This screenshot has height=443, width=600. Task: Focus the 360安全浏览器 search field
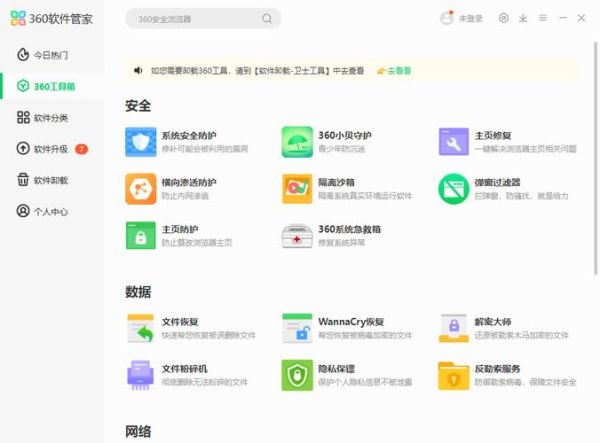(203, 18)
